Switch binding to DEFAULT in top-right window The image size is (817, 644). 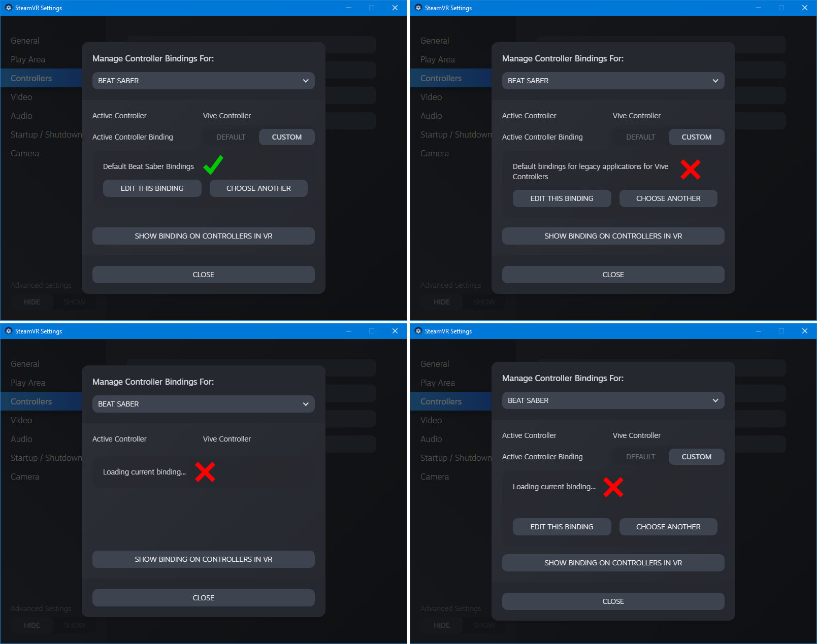pos(640,137)
